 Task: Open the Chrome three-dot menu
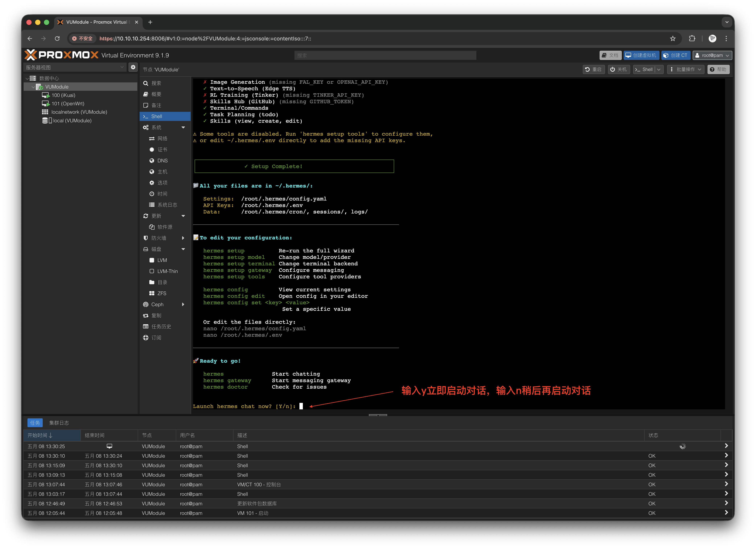(x=726, y=39)
